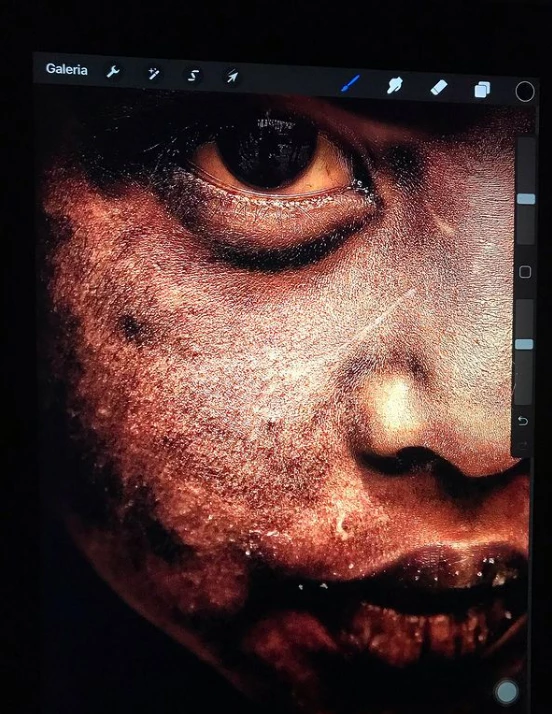Activate the Selection S-shaped tool
This screenshot has height=714, width=552.
click(194, 75)
